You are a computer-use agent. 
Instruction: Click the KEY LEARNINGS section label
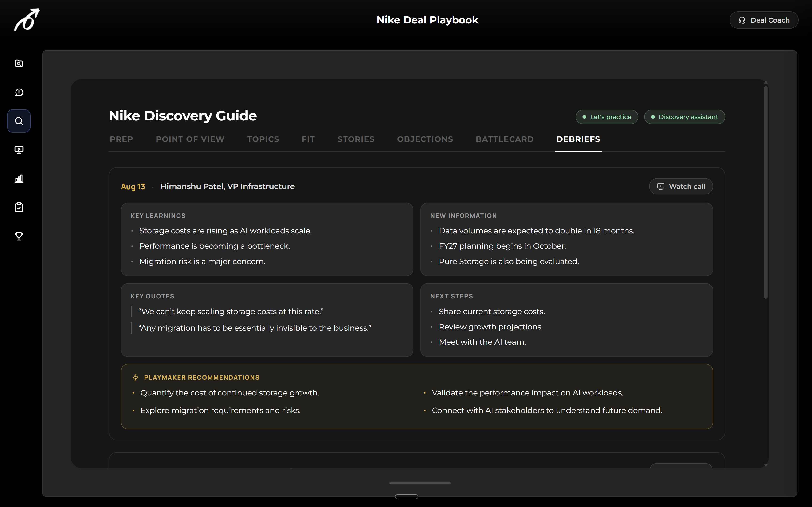point(158,216)
